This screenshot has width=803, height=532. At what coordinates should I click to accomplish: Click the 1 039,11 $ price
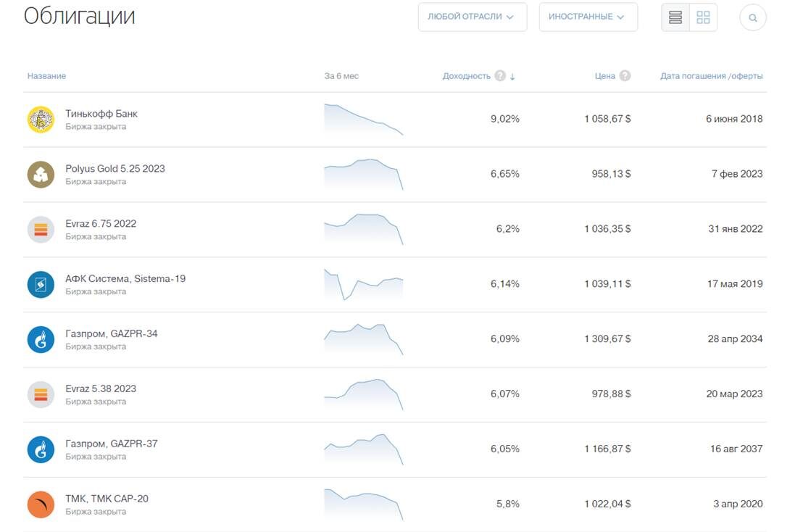(x=607, y=284)
